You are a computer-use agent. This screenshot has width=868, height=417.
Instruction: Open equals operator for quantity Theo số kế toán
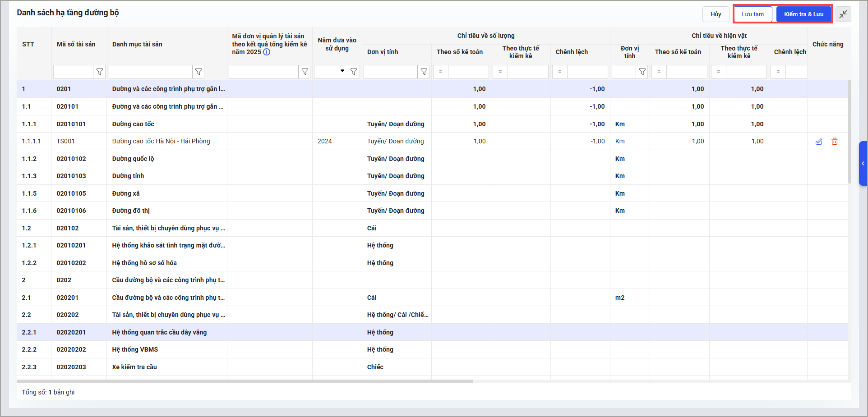tap(441, 72)
